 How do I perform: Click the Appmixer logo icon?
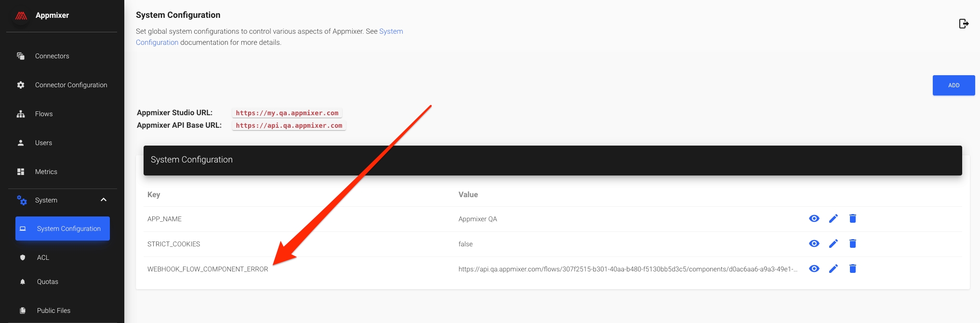tap(21, 15)
